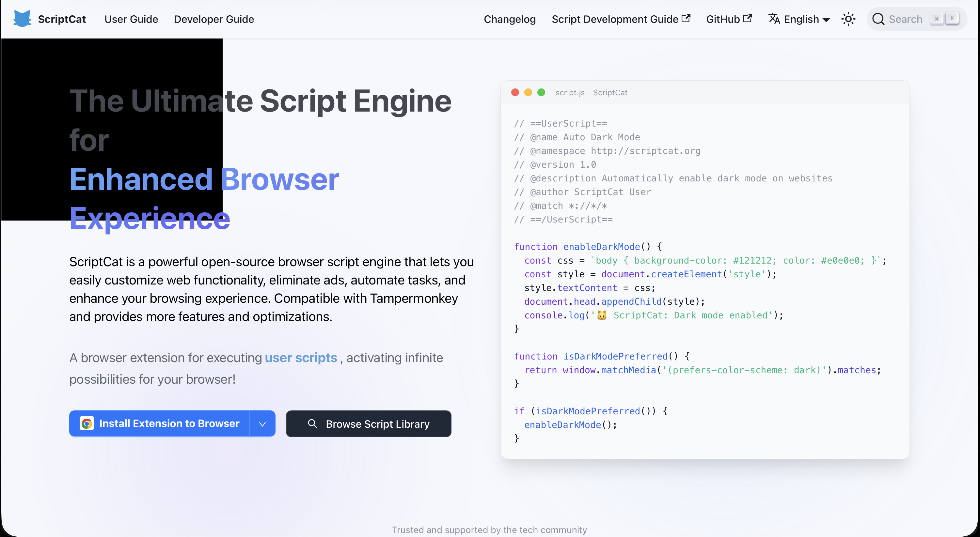Viewport: 980px width, 537px height.
Task: Click the ScriptCat cat logo icon
Action: [22, 19]
